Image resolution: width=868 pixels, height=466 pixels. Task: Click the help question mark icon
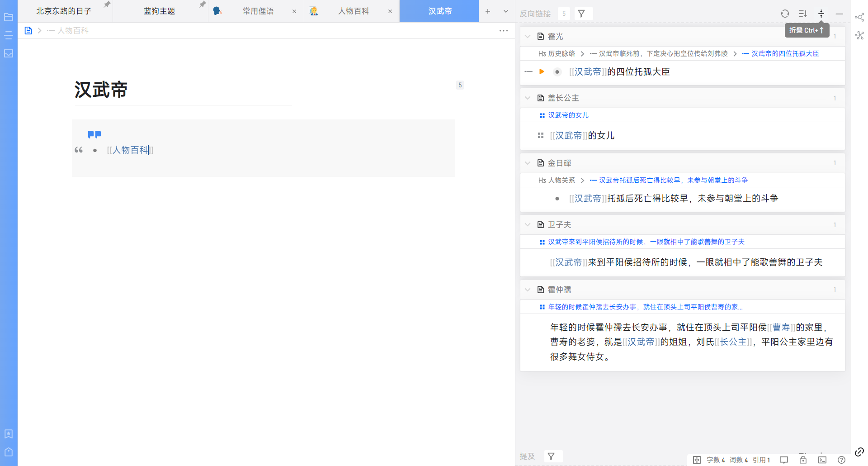(841, 460)
